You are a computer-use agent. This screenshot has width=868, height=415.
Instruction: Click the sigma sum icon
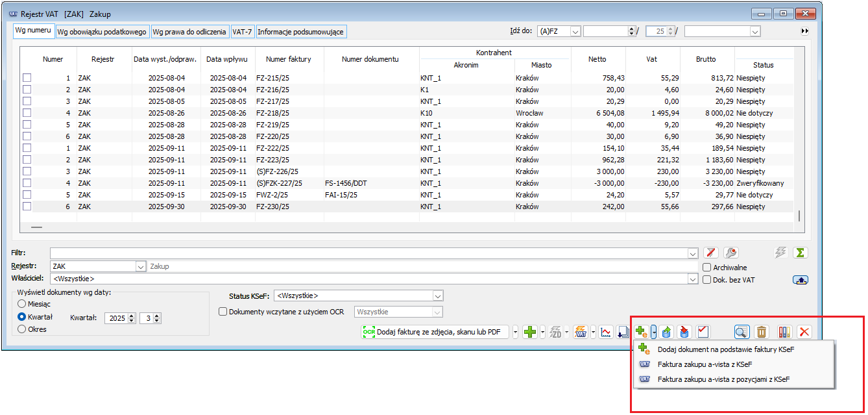pyautogui.click(x=801, y=253)
